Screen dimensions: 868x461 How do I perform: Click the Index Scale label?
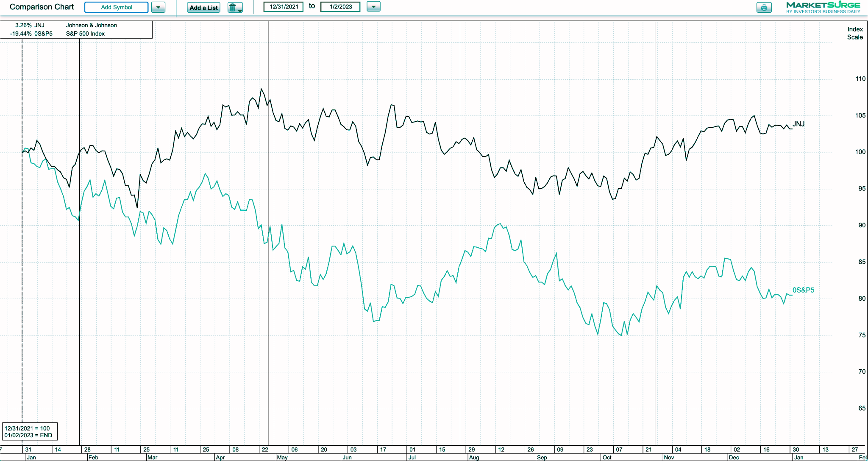[855, 33]
